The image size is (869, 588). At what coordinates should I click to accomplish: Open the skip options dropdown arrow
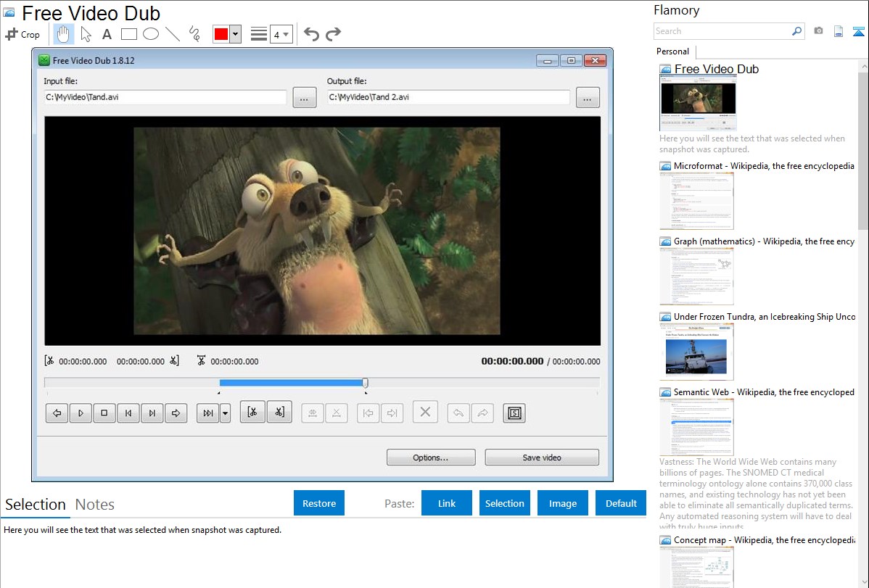tap(225, 413)
